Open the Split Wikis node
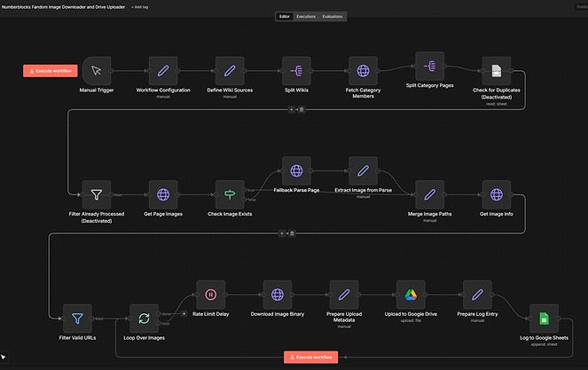Viewport: 588px width, 370px height. pos(296,71)
